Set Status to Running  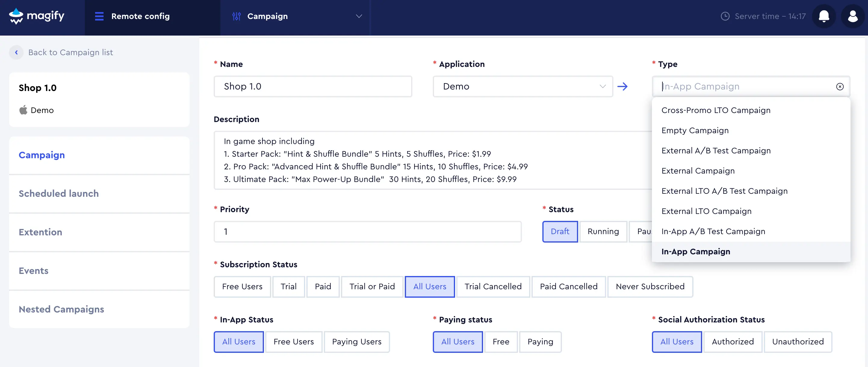(x=603, y=231)
